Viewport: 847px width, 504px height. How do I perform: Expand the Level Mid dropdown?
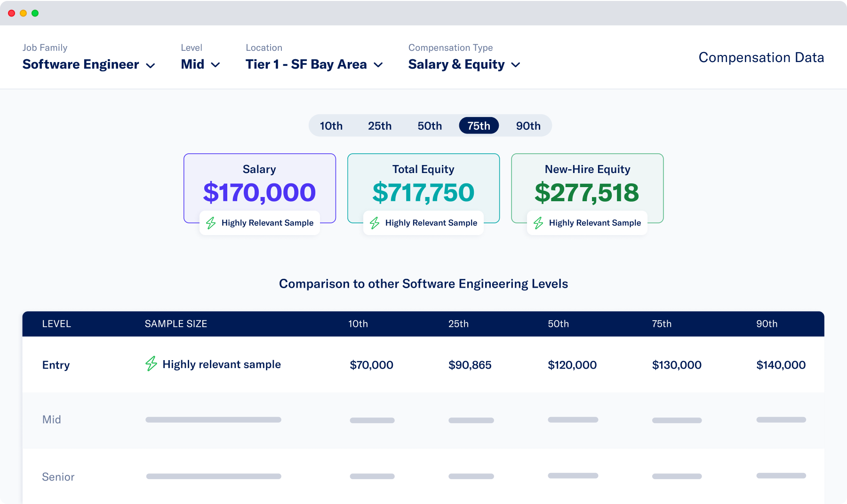[200, 64]
